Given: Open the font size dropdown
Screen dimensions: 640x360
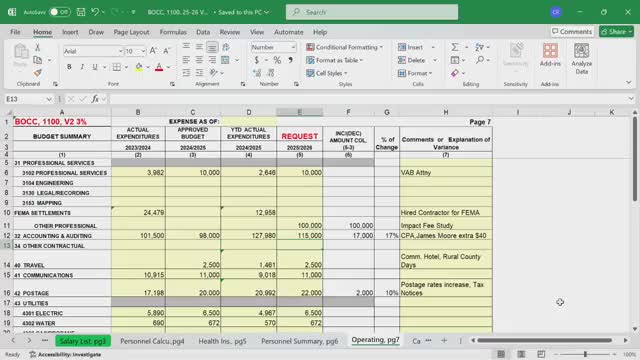Looking at the screenshot, I should pyautogui.click(x=143, y=51).
